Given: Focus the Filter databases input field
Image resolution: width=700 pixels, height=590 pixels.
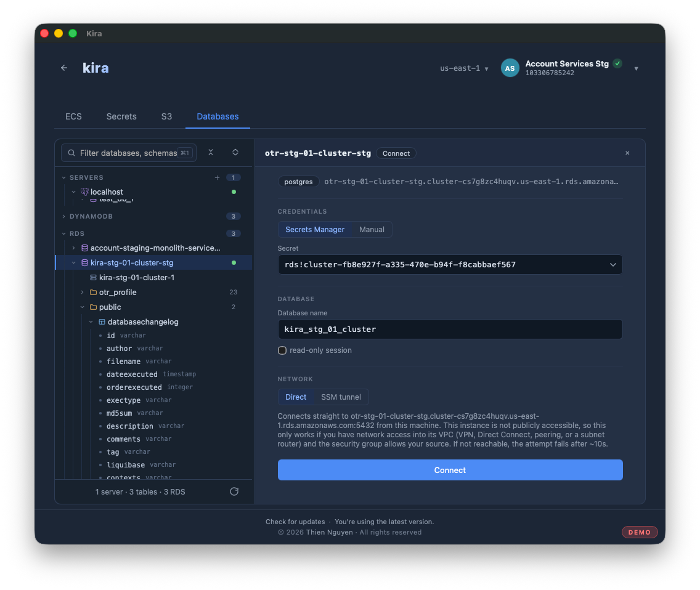Looking at the screenshot, I should [129, 153].
